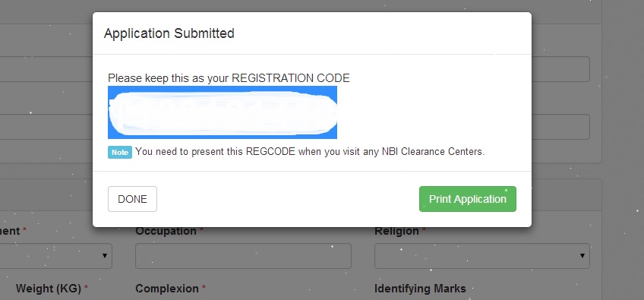The image size is (644, 300).
Task: Click the Weight (KG) label
Action: tap(49, 289)
